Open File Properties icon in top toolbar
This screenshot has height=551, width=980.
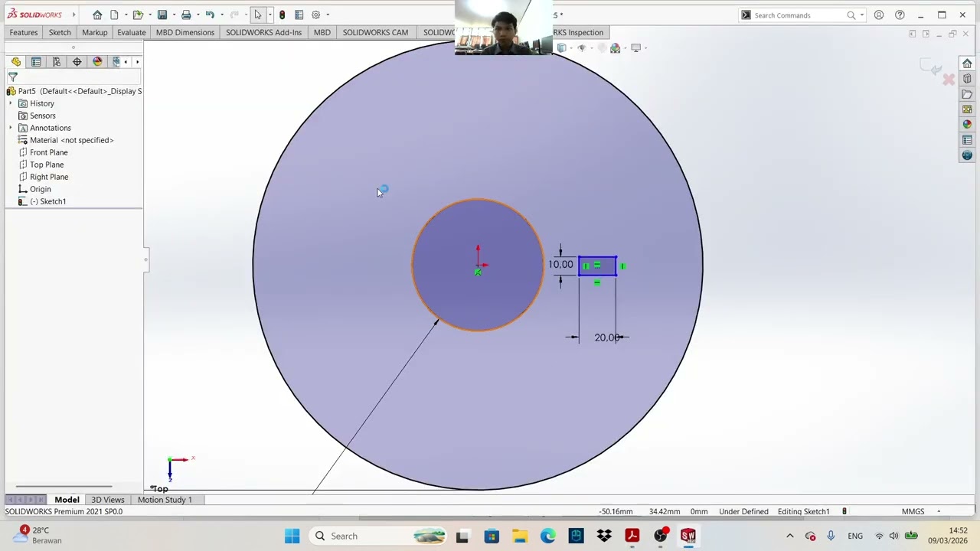click(299, 15)
